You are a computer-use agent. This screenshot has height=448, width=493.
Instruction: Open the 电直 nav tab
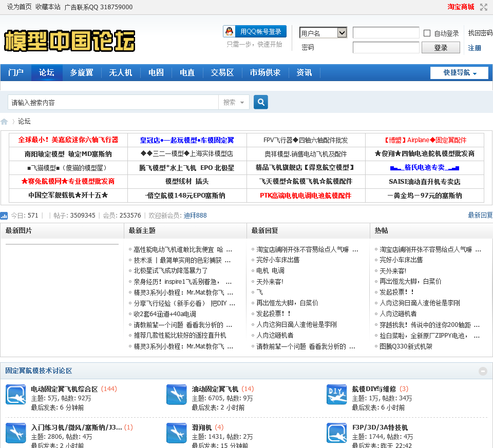point(187,72)
